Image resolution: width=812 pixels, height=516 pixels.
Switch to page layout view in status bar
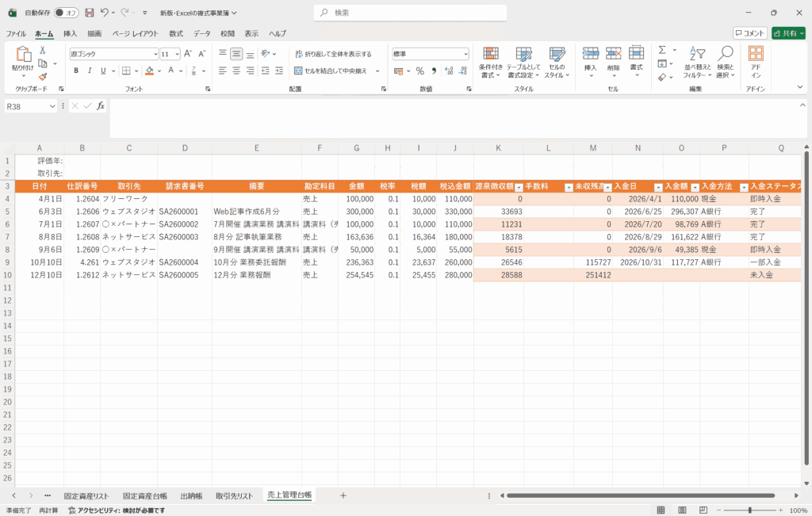click(x=681, y=510)
